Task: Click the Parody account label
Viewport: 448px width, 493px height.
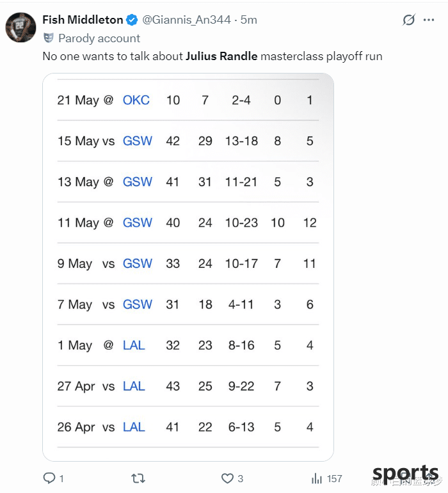Action: click(99, 38)
